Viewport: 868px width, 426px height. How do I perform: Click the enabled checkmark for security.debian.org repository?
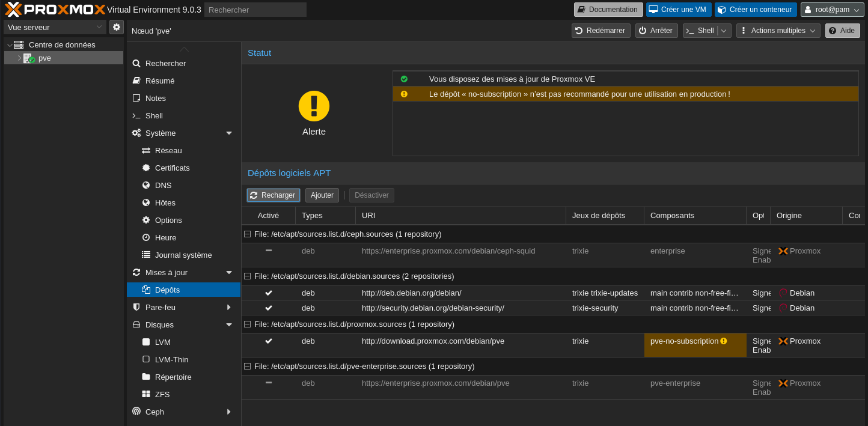(269, 308)
